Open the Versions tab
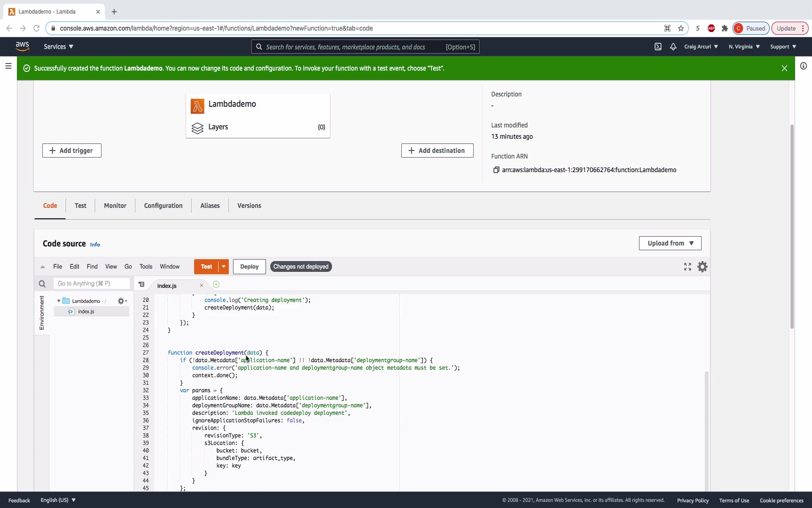The width and height of the screenshot is (812, 508). (249, 206)
